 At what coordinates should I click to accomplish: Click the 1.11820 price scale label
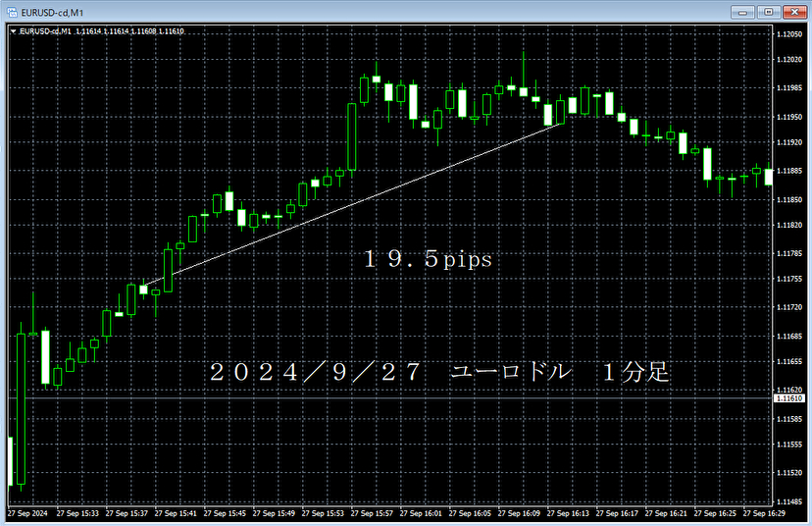789,225
